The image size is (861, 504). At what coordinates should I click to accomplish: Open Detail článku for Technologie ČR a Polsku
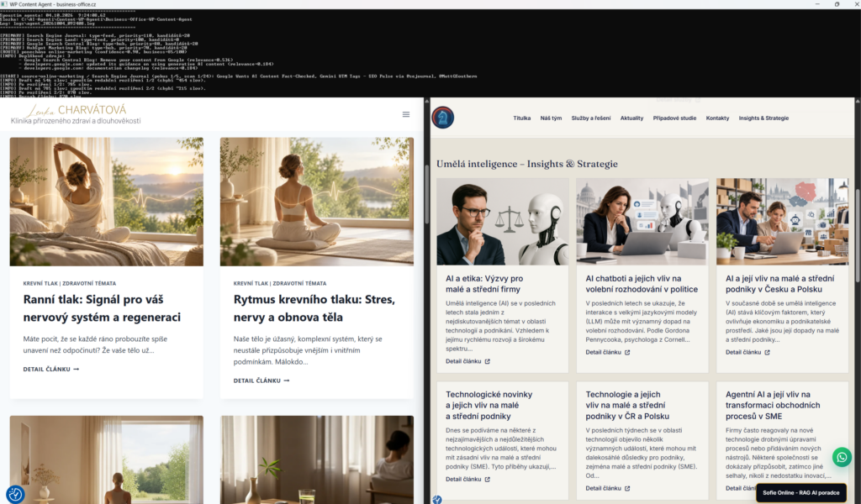pyautogui.click(x=608, y=488)
